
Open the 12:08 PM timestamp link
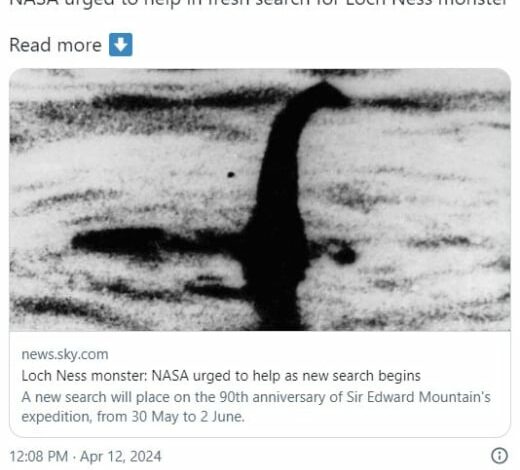[39, 456]
